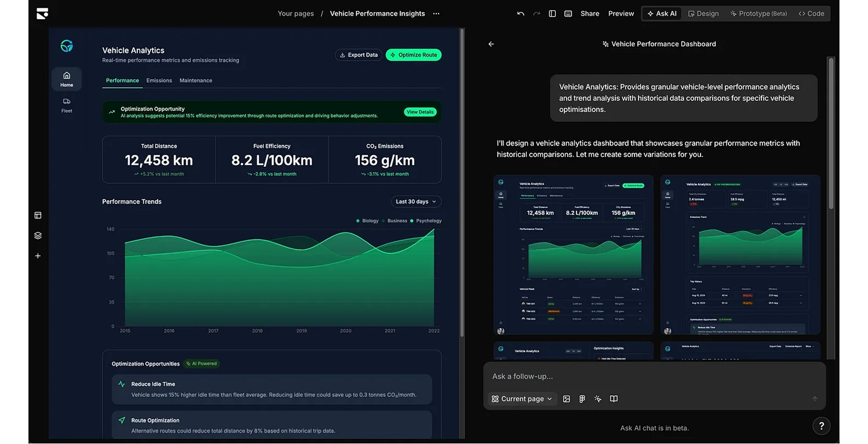Click the image attachment icon in chat box
This screenshot has height=444, width=868.
pos(566,399)
